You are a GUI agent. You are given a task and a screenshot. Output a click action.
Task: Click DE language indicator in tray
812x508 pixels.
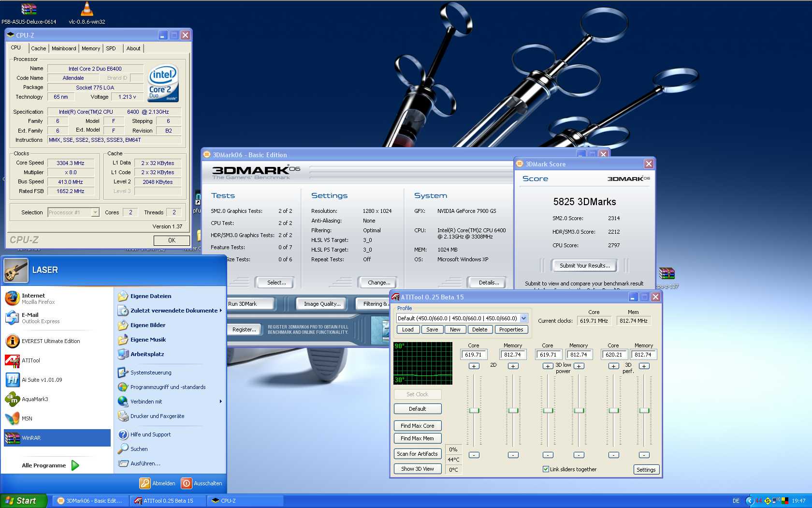[x=736, y=501]
